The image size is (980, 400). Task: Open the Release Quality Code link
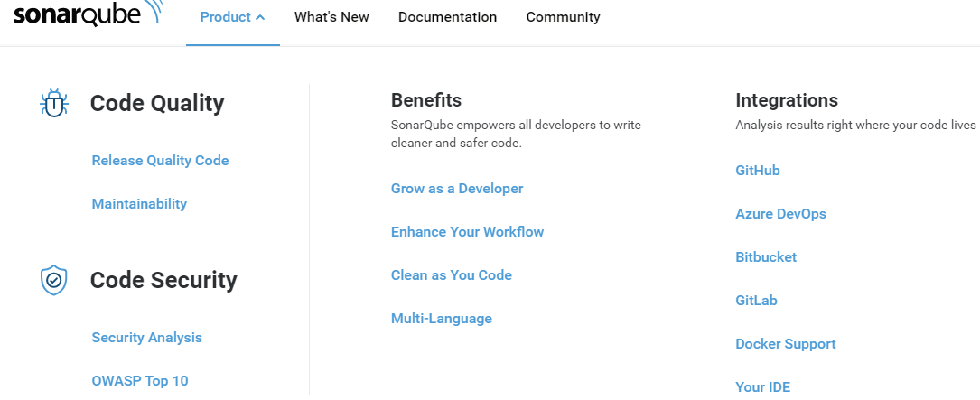160,161
